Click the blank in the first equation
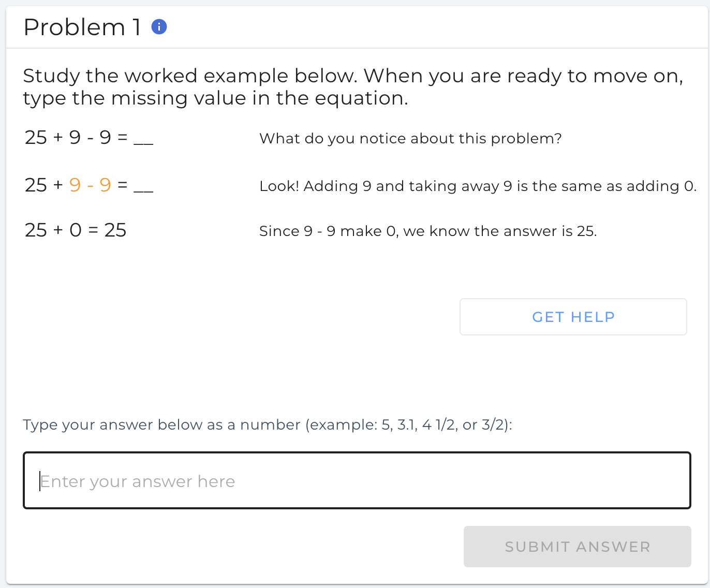The width and height of the screenshot is (710, 588). pos(143,142)
